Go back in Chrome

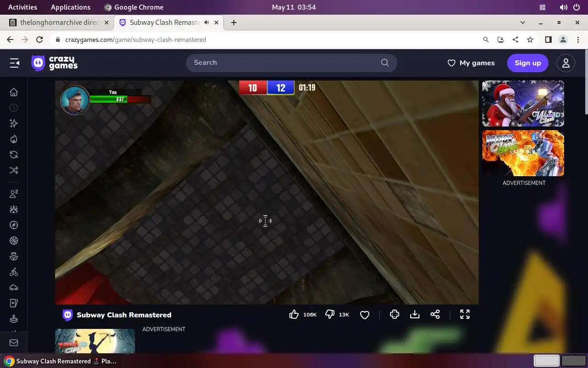[10, 40]
